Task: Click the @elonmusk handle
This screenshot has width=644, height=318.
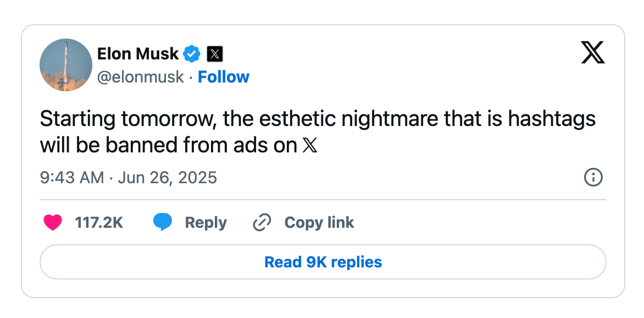Action: click(x=140, y=77)
